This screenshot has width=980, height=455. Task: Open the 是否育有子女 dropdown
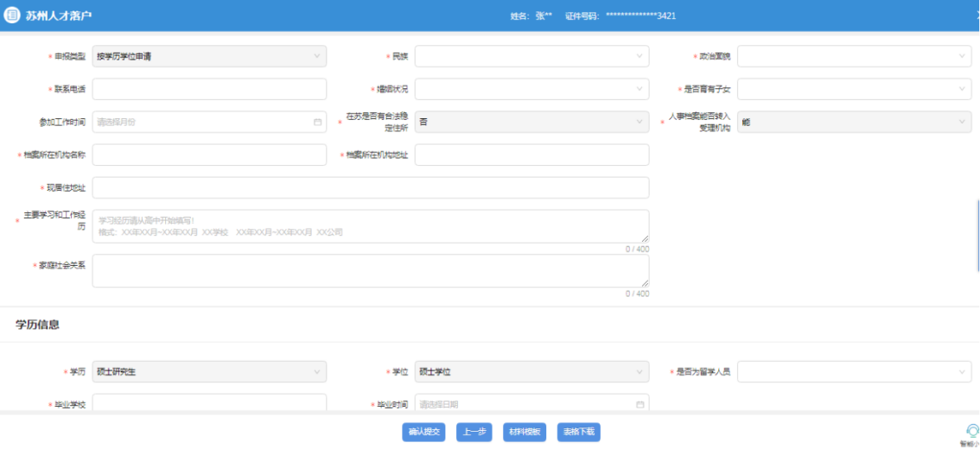pos(853,90)
